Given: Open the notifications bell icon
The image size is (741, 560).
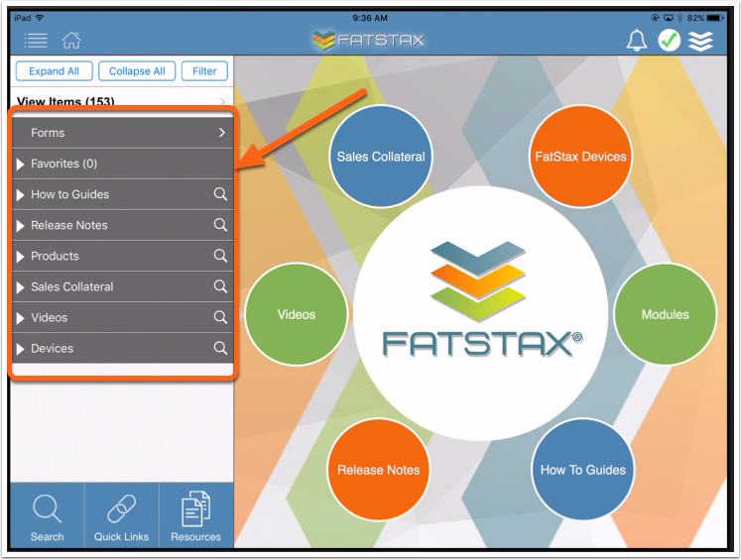Looking at the screenshot, I should [637, 40].
